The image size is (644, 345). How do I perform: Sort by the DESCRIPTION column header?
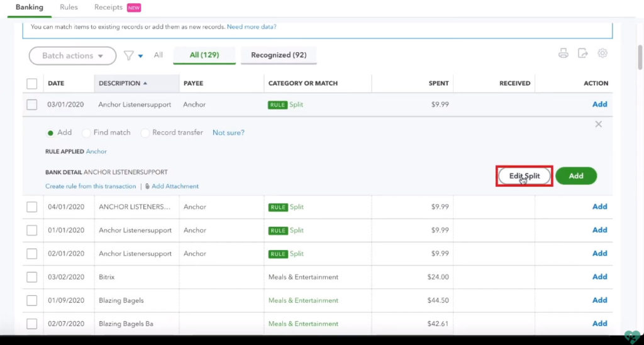click(x=119, y=84)
